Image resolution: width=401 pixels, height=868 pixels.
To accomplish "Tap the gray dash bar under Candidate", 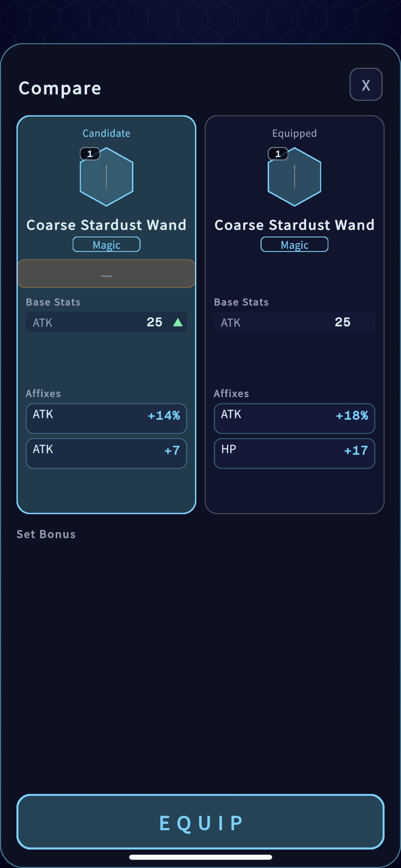I will point(107,274).
